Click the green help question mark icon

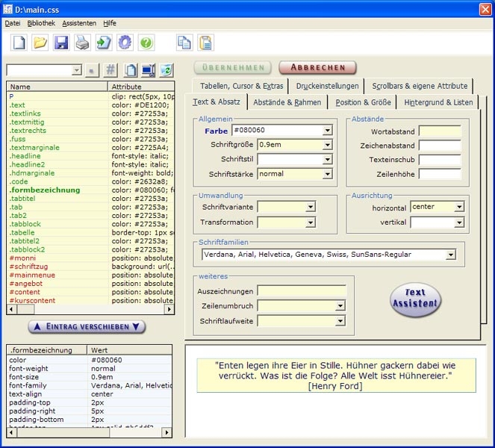pos(146,43)
